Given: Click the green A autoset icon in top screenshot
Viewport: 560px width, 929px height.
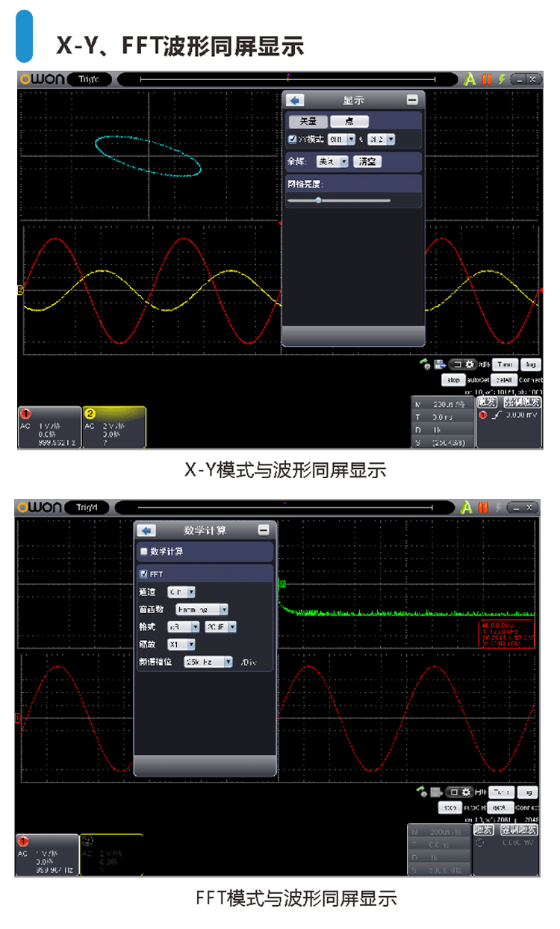Looking at the screenshot, I should pyautogui.click(x=470, y=78).
